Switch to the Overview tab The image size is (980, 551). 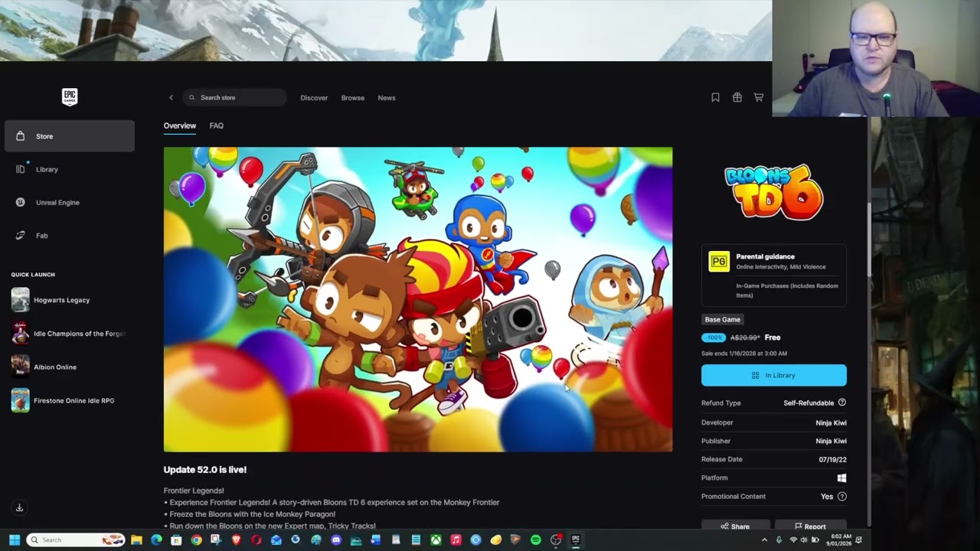click(180, 126)
